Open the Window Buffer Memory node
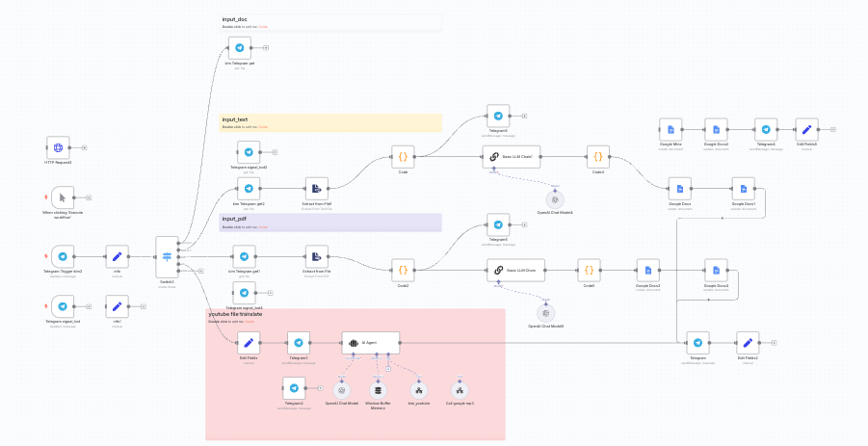Viewport: 868px width, 446px height. pos(377,388)
